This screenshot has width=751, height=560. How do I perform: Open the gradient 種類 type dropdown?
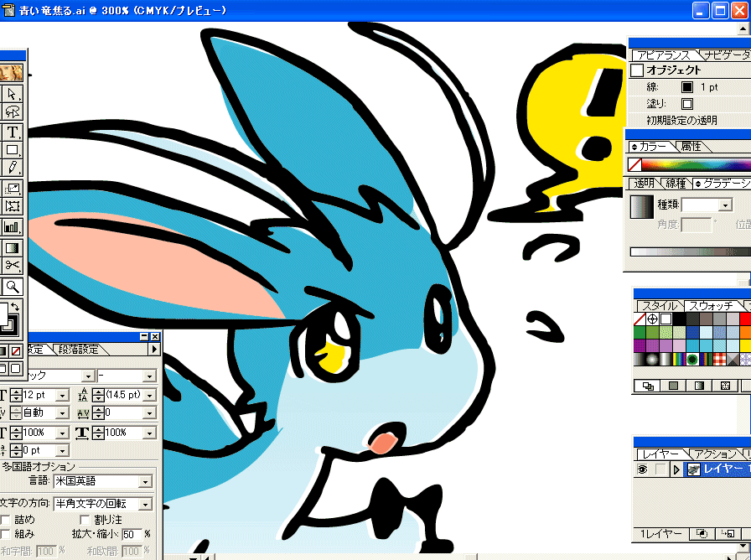726,205
